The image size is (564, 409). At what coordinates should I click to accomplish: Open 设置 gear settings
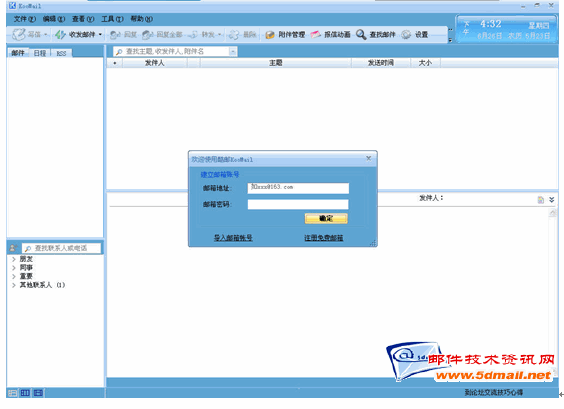(x=406, y=35)
